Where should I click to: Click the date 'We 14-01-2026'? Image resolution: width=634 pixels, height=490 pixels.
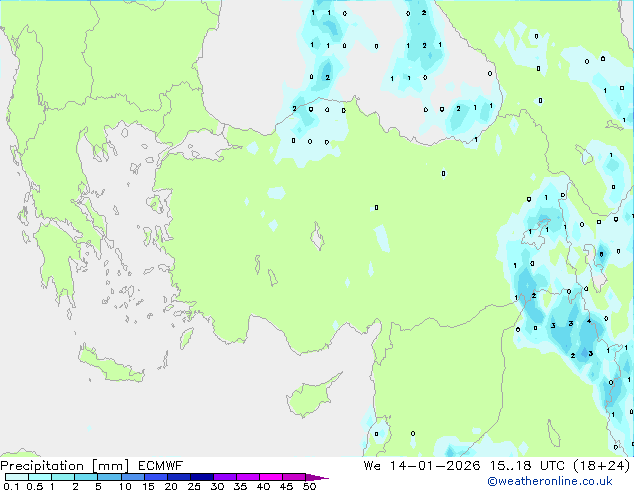(x=422, y=466)
